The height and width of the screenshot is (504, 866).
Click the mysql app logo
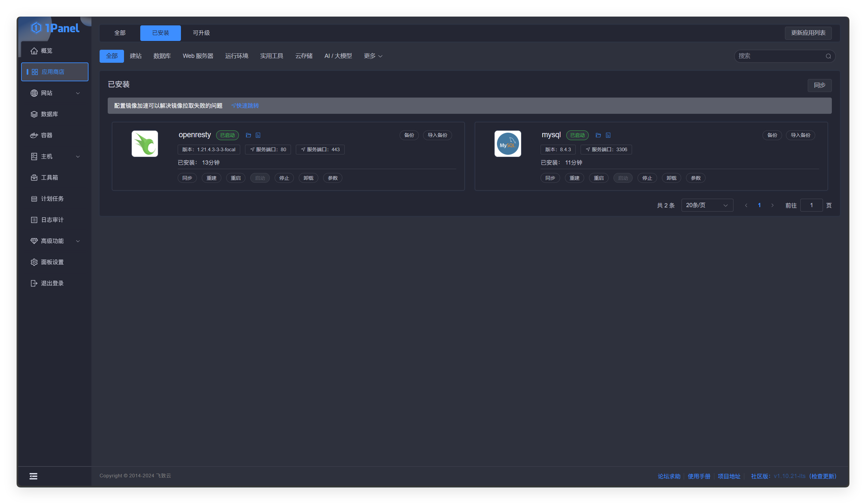pos(508,143)
